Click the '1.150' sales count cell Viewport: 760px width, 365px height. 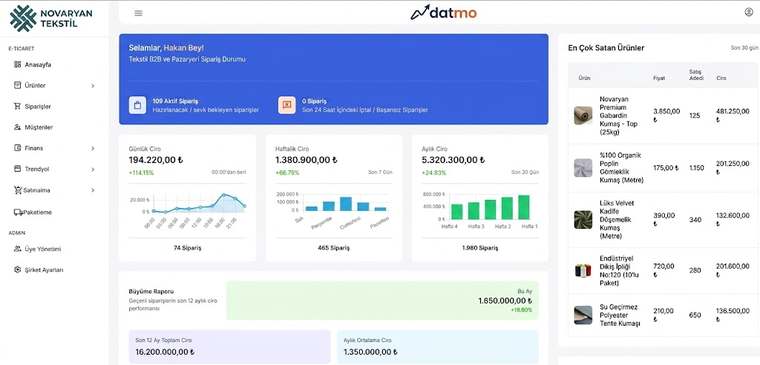[696, 168]
